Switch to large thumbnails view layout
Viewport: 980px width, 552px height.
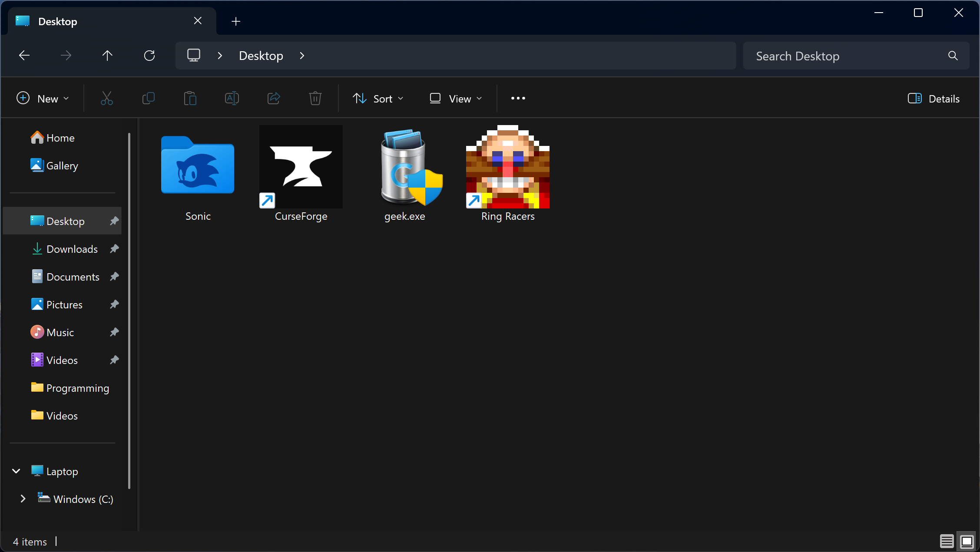tap(967, 541)
